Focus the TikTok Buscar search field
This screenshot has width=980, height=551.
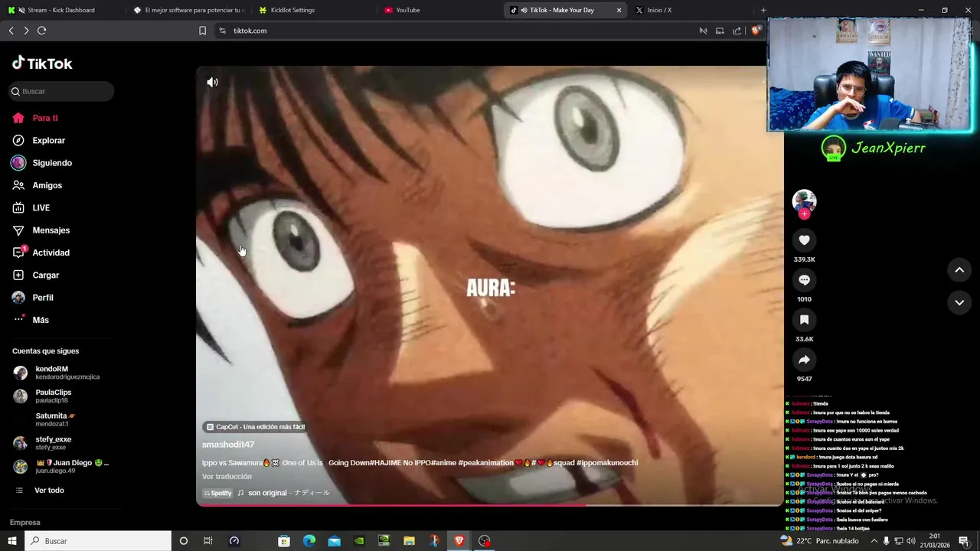pyautogui.click(x=62, y=91)
